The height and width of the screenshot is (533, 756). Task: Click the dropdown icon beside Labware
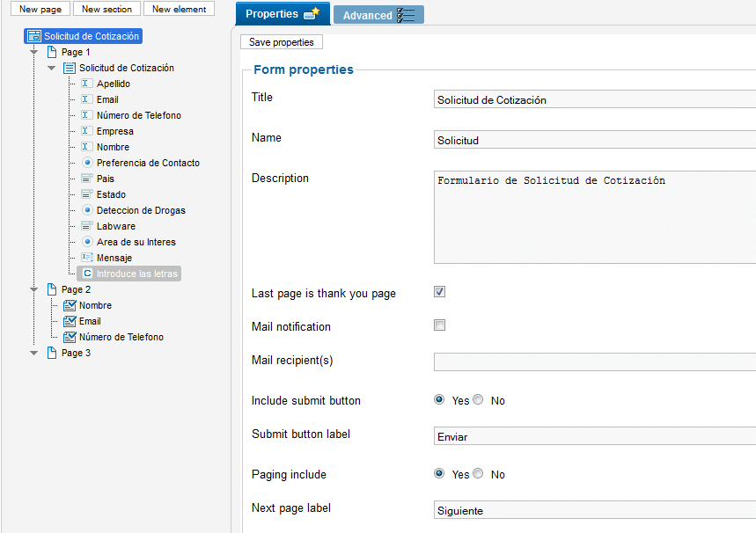point(87,226)
